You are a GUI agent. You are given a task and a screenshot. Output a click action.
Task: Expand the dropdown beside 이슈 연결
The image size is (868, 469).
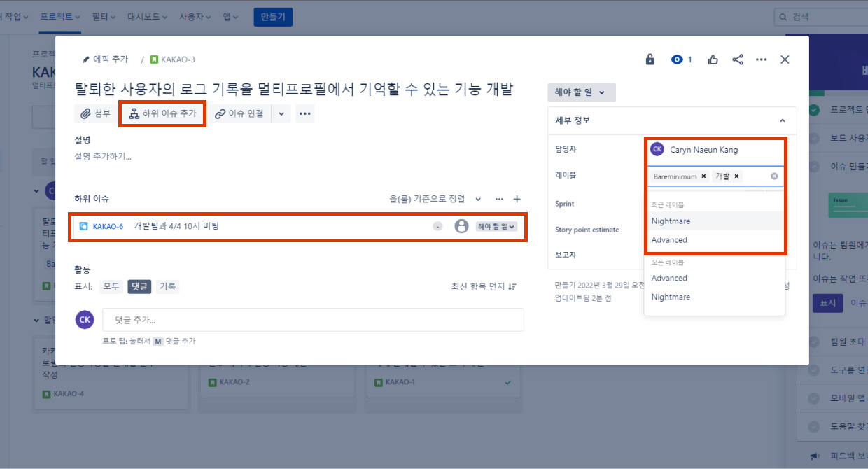click(x=281, y=113)
